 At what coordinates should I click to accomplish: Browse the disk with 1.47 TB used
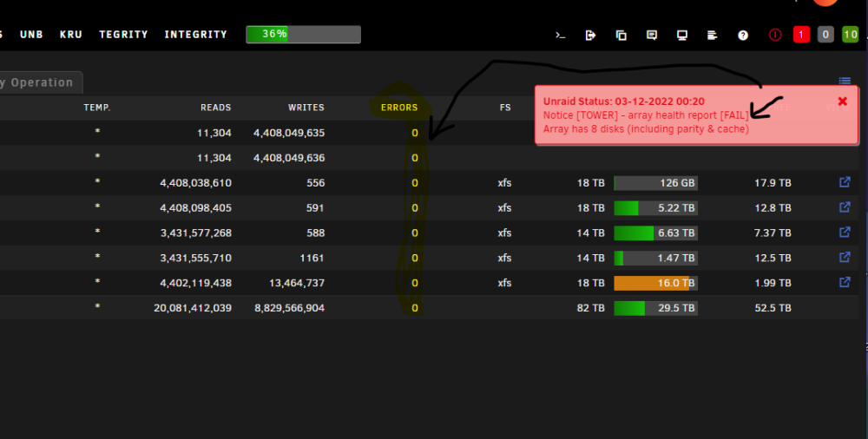point(845,257)
